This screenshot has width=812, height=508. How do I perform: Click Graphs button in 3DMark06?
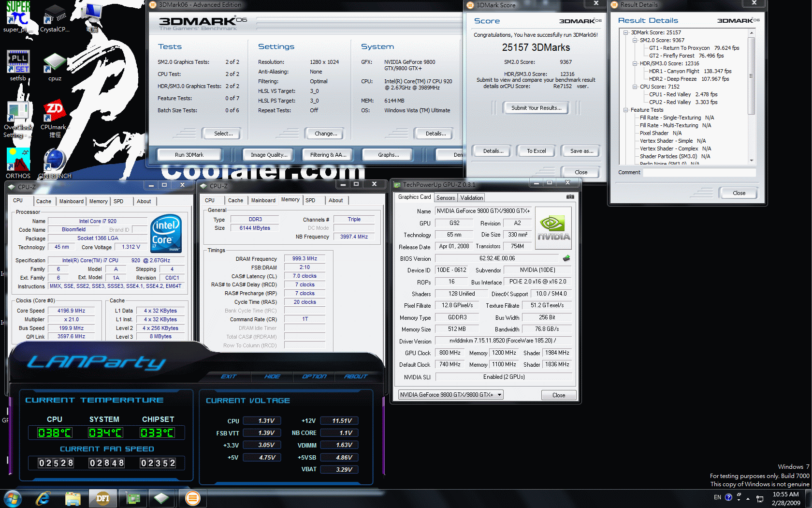point(389,155)
